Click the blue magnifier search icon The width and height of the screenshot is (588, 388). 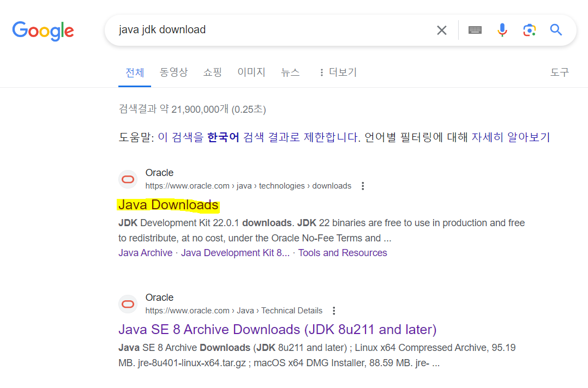coord(556,30)
